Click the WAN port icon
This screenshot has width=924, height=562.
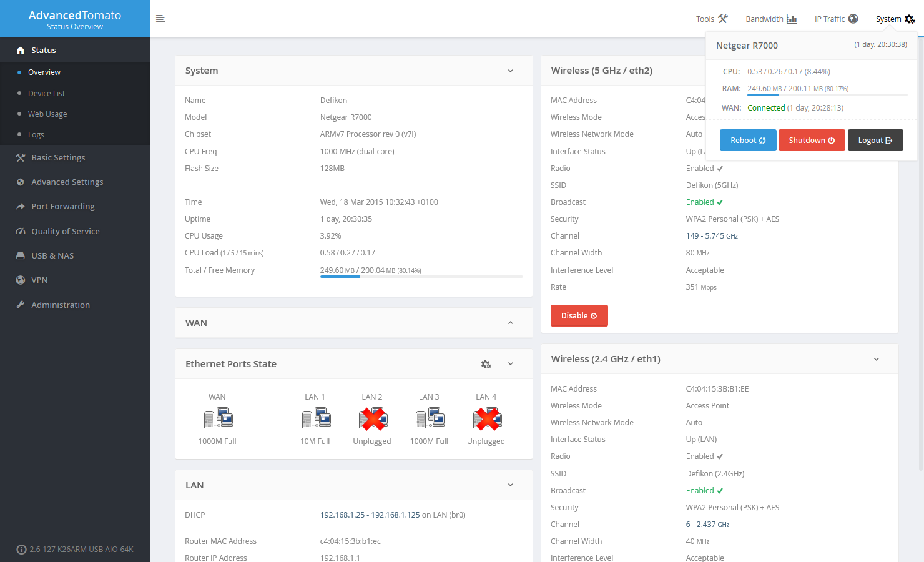[x=218, y=418]
